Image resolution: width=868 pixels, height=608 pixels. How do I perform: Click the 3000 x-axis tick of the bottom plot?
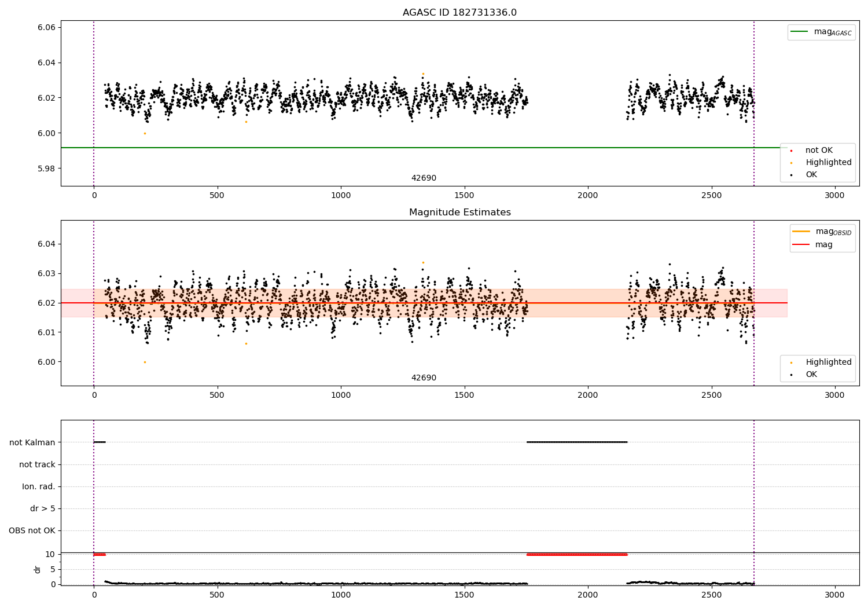pos(834,595)
